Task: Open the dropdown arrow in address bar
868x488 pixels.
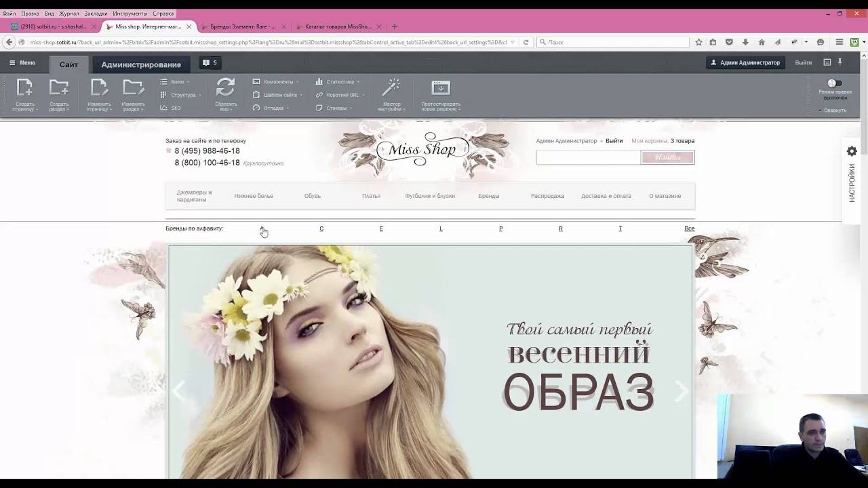Action: tap(513, 42)
